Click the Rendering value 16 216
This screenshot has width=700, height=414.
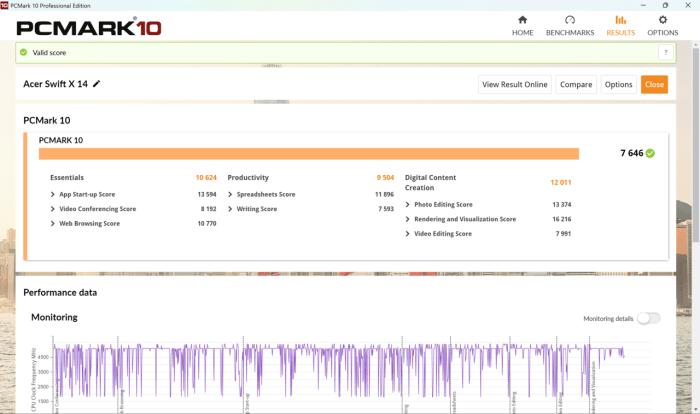pos(562,219)
